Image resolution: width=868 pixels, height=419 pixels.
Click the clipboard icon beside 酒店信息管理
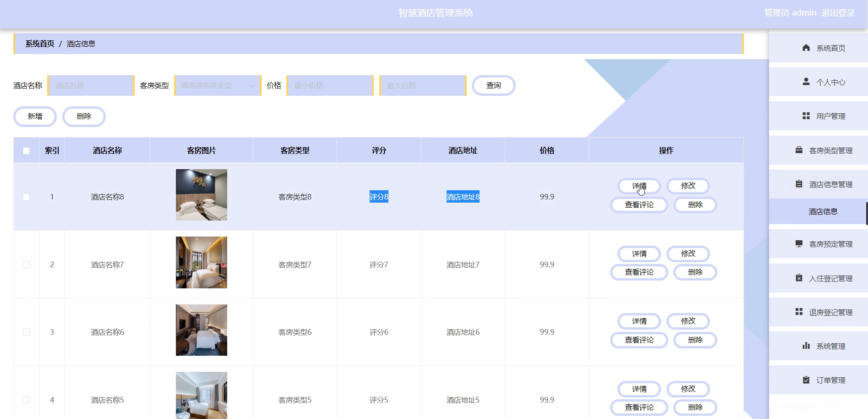pos(799,184)
